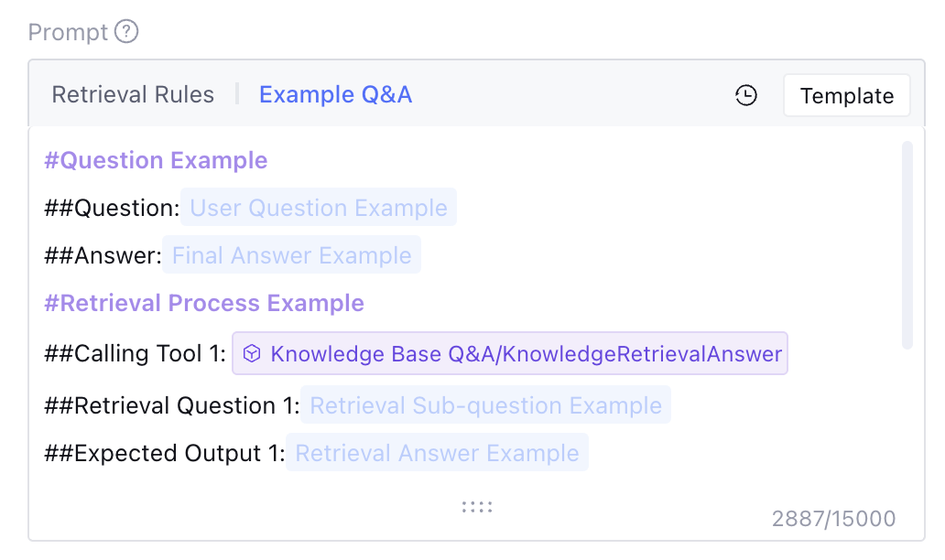The width and height of the screenshot is (945, 560).
Task: Click the Retrieval Sub-question Example placeholder
Action: [485, 405]
